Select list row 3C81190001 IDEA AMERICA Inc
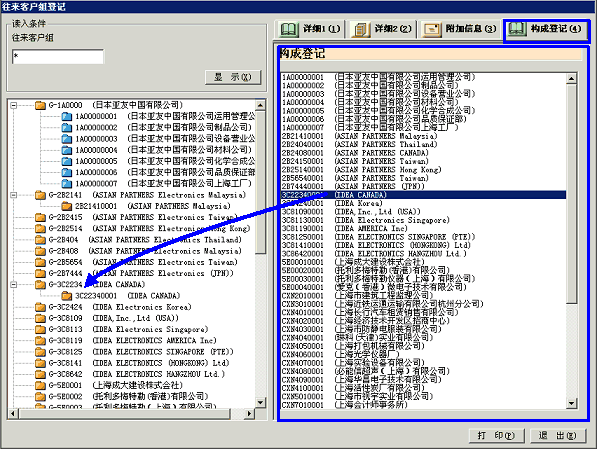Viewport: 597px width, 449px height. [423, 228]
